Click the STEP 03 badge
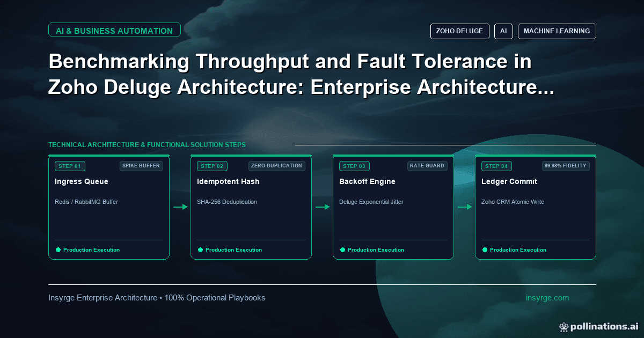The height and width of the screenshot is (338, 644). coord(354,166)
